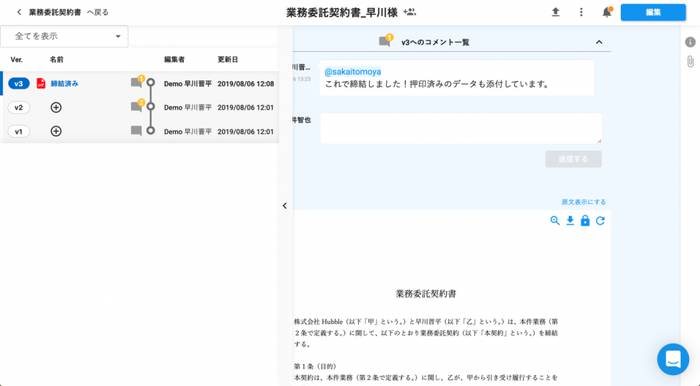Click the plus circle in v1 row
Image resolution: width=700 pixels, height=386 pixels.
(x=56, y=131)
